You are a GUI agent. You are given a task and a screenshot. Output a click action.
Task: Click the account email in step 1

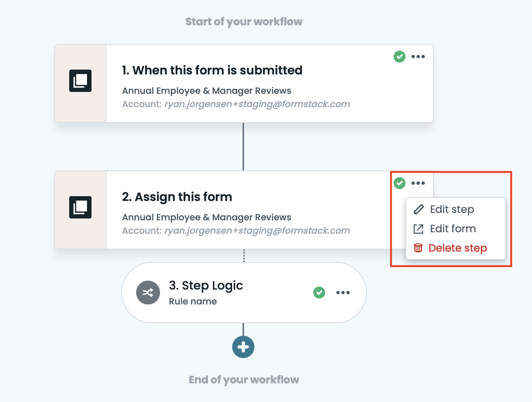[257, 104]
